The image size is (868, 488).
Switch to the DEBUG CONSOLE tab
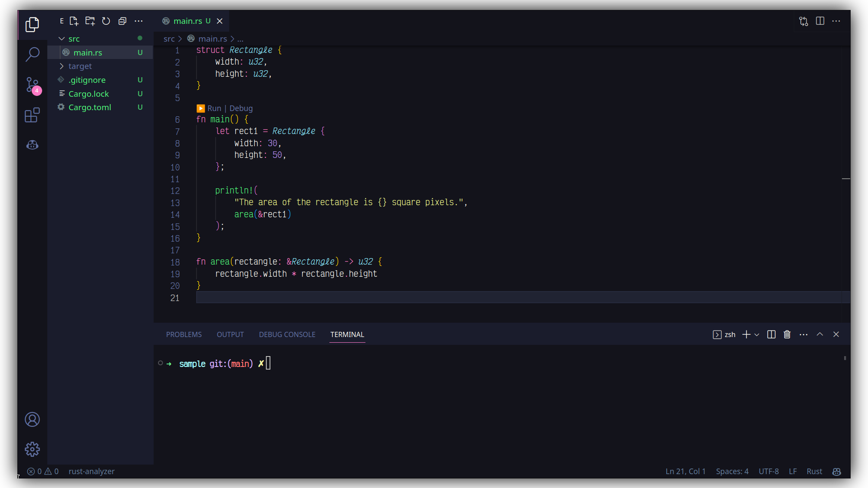point(287,334)
